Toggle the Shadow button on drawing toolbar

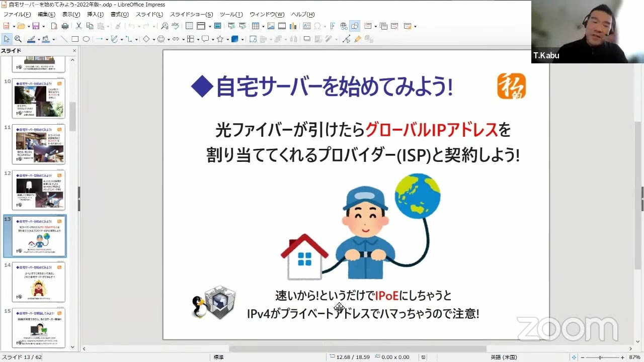(306, 39)
